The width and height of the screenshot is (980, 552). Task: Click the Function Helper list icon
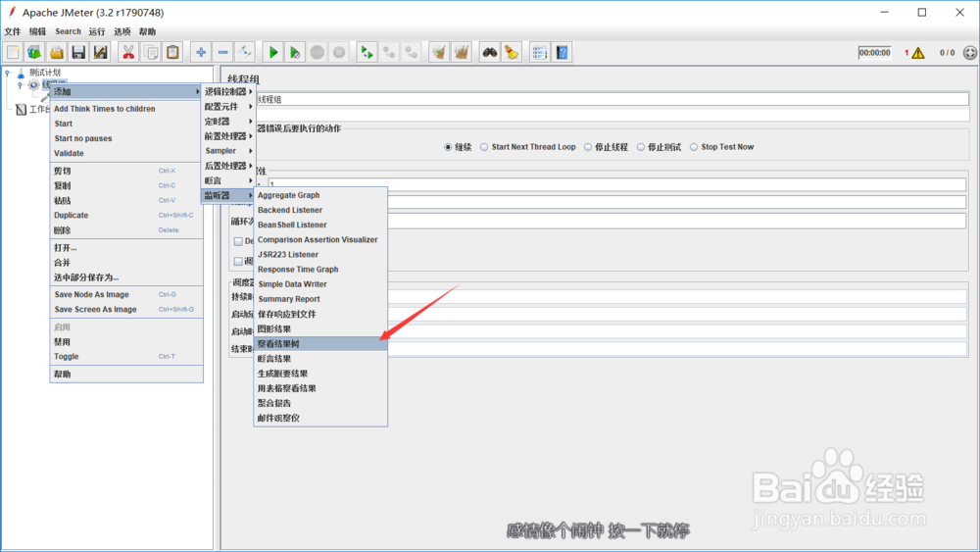click(539, 53)
